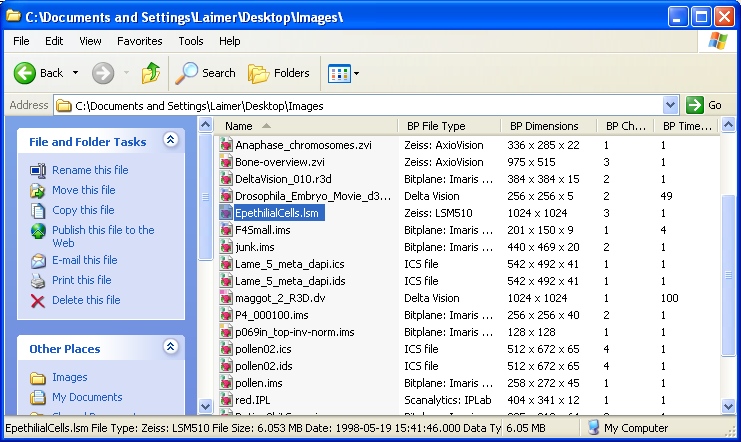Open the Views dropdown arrow
Viewport: 741px width, 442px height.
356,73
